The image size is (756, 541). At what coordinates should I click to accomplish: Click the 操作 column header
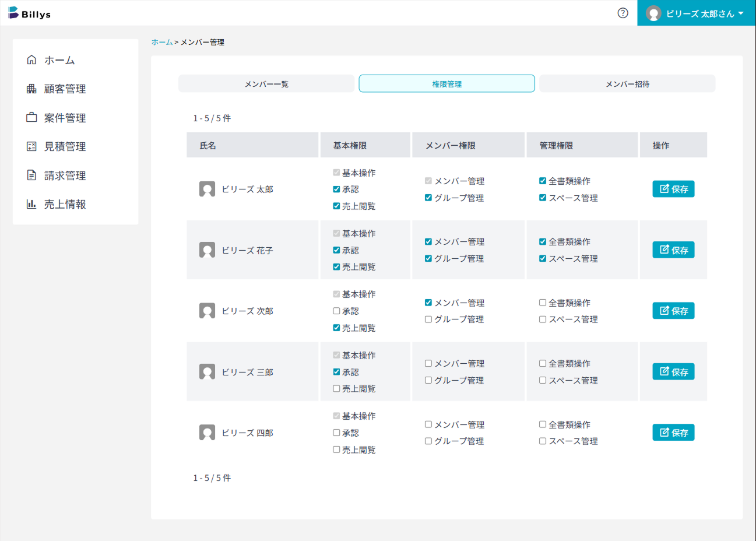(x=673, y=145)
